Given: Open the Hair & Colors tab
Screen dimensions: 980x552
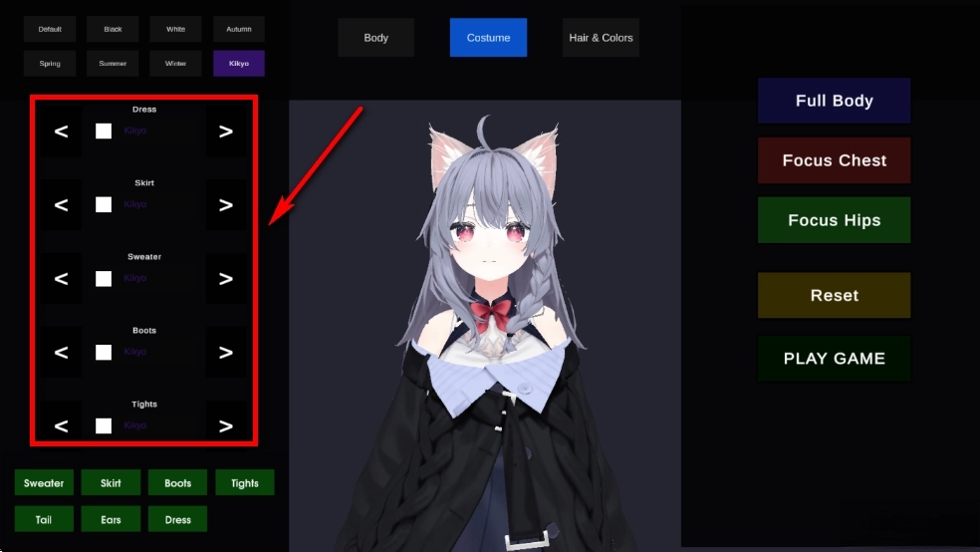Looking at the screenshot, I should click(x=601, y=38).
